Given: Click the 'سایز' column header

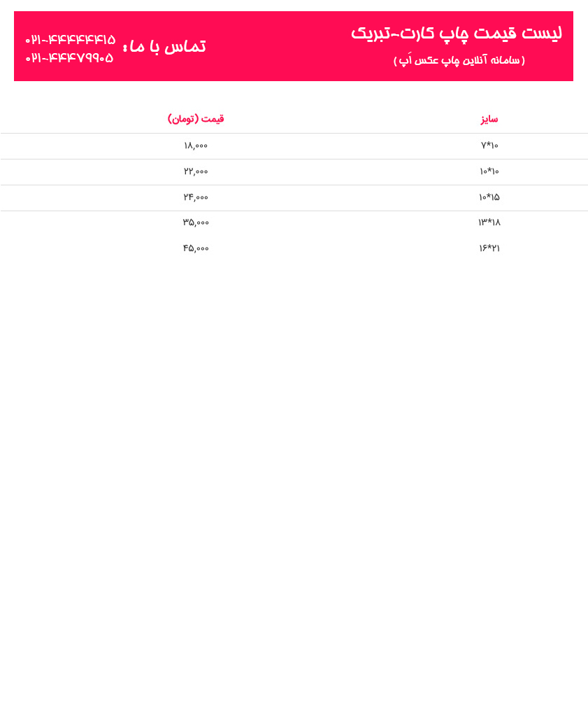Looking at the screenshot, I should [489, 119].
